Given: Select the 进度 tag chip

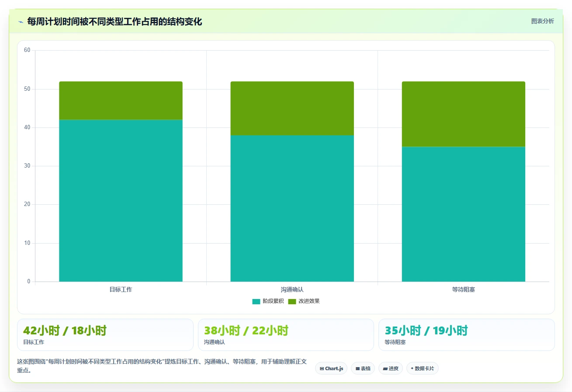Looking at the screenshot, I should pos(391,368).
